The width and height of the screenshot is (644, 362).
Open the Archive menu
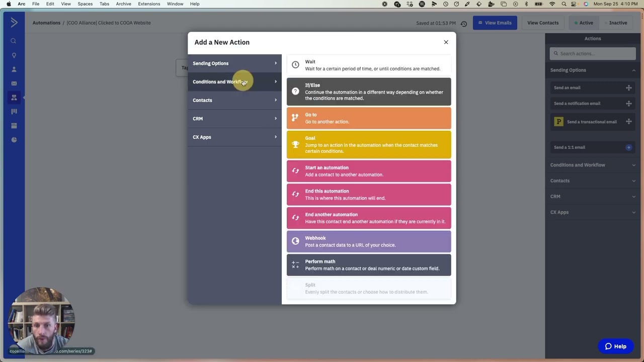123,4
